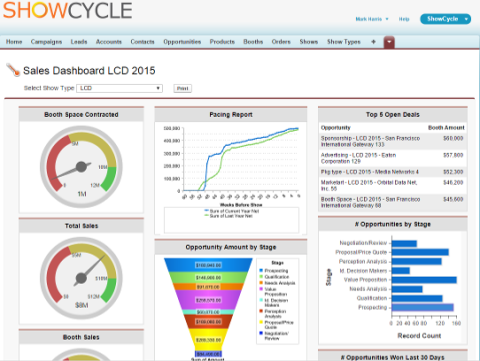Click the purple funnel segment

pyautogui.click(x=208, y=300)
